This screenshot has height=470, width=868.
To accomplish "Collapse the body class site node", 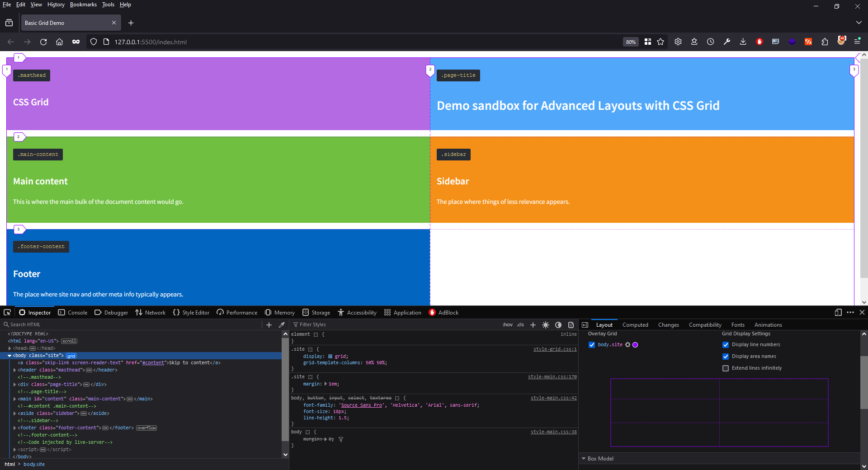I will [x=9, y=356].
